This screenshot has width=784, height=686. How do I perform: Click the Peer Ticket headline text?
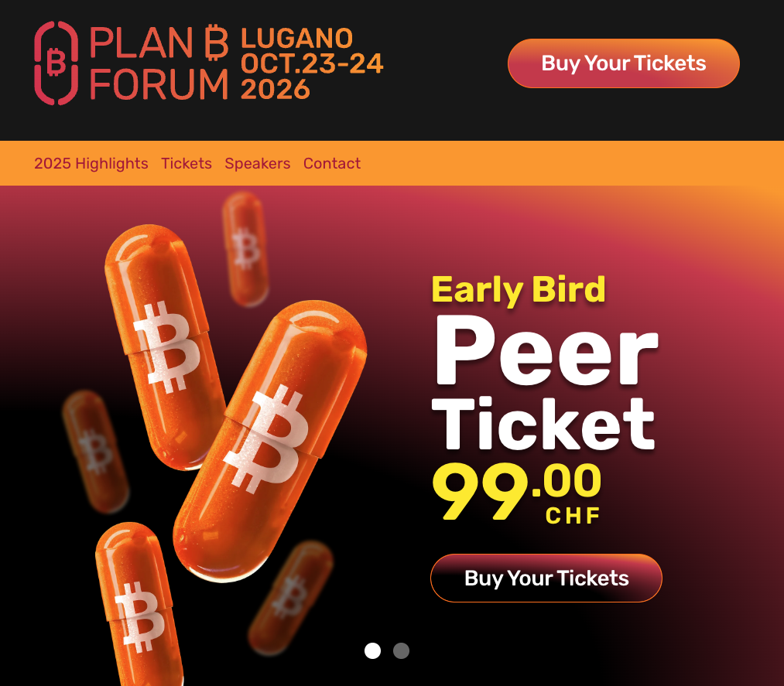tap(546, 382)
